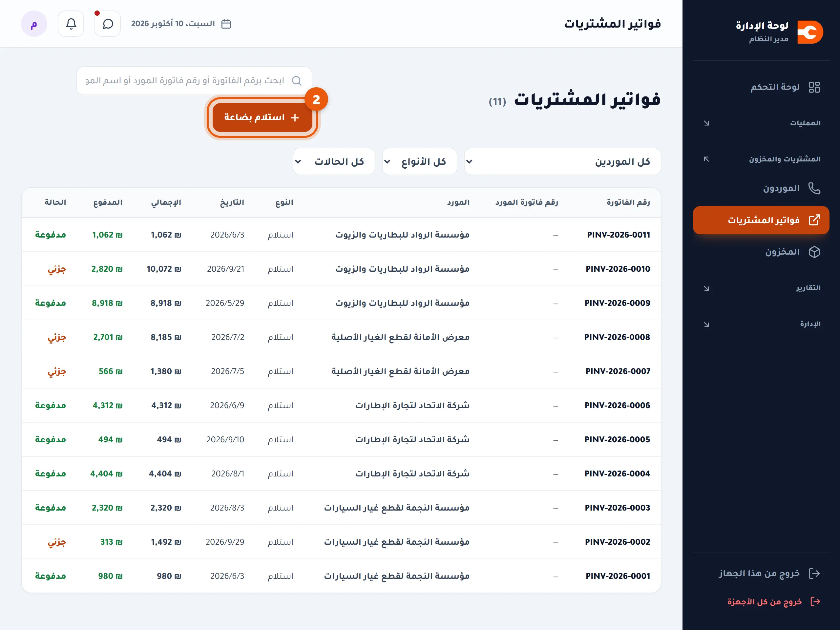840x630 pixels.
Task: Click the phone icon for الموردون
Action: coord(814,188)
